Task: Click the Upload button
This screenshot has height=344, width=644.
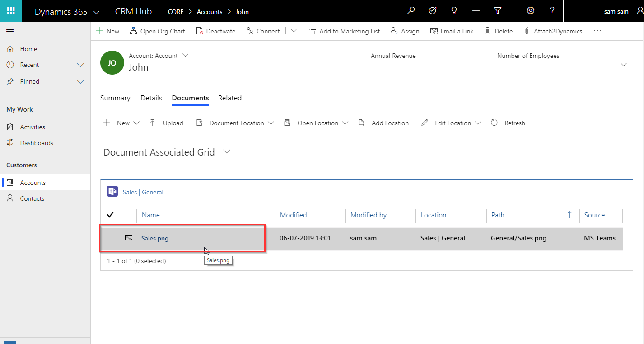Action: [166, 123]
